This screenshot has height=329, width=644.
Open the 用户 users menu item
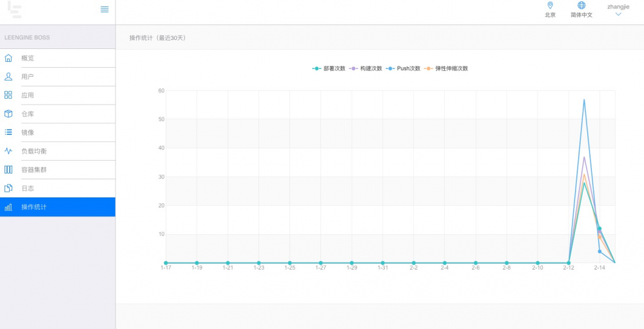click(x=57, y=77)
